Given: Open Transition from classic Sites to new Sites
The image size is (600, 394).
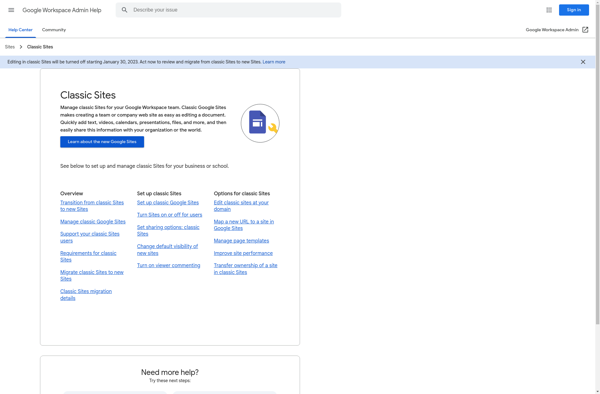Looking at the screenshot, I should click(92, 206).
